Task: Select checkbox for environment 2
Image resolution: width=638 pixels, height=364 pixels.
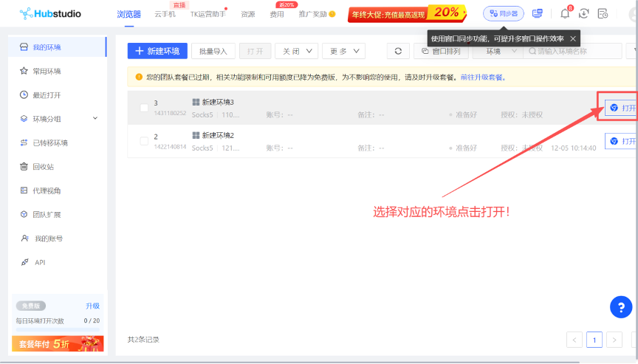Action: 144,142
